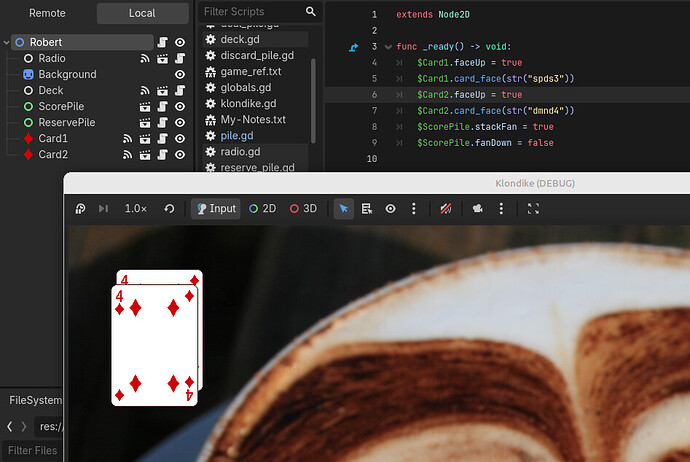Open the ScorePile scene clapper icon
Image resolution: width=690 pixels, height=462 pixels.
(x=145, y=106)
